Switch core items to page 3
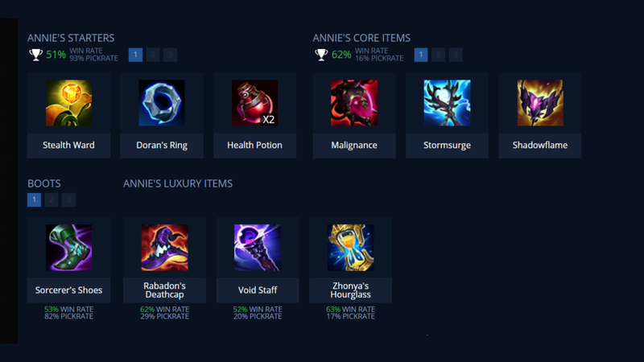The width and height of the screenshot is (644, 362). click(456, 55)
